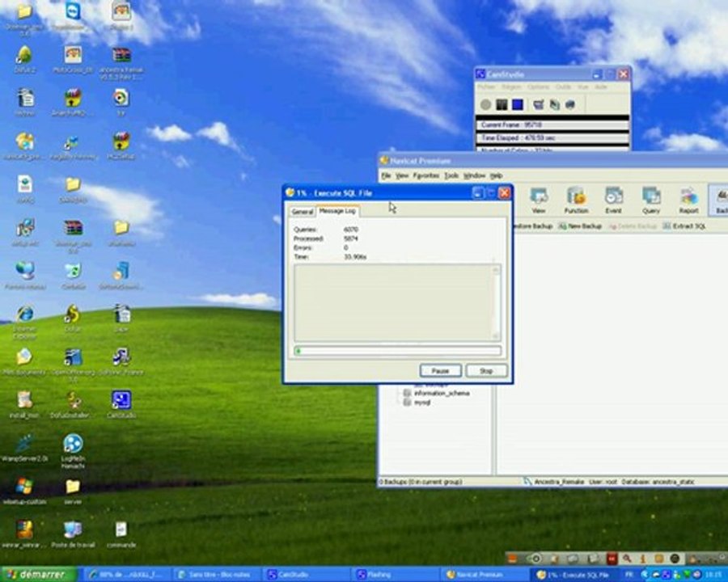
Task: Click Restore Backup in Navicat
Action: click(x=532, y=226)
